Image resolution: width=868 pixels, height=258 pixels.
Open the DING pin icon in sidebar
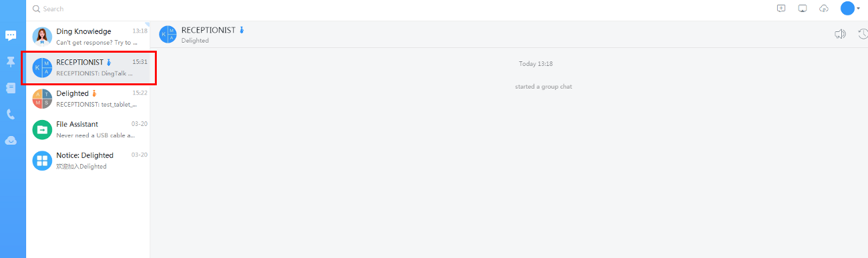(x=11, y=62)
